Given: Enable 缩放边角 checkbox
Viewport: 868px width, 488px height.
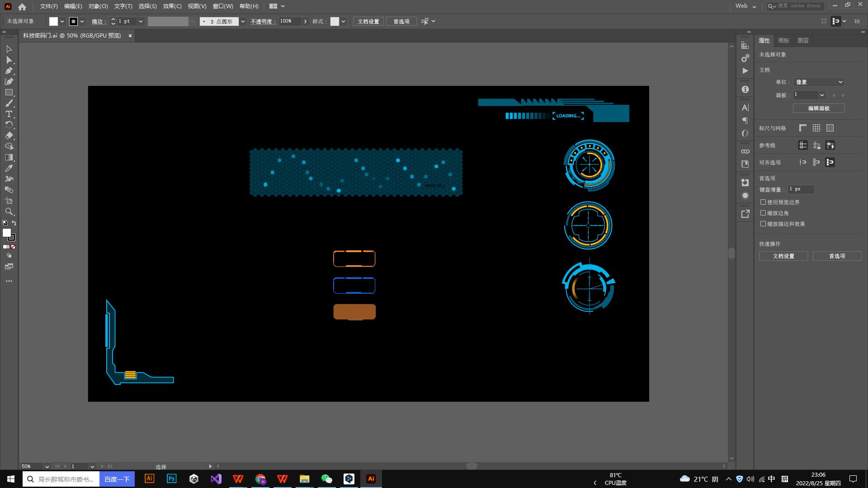Looking at the screenshot, I should (x=763, y=213).
